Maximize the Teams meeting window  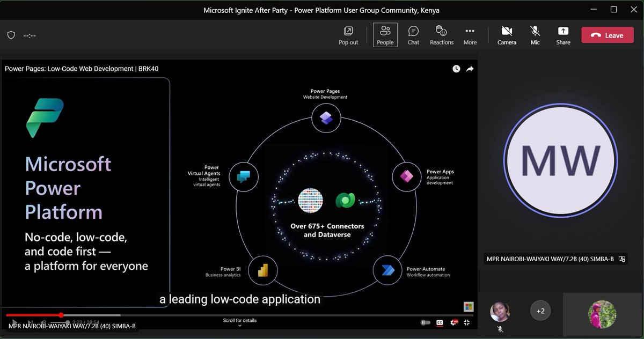click(613, 10)
